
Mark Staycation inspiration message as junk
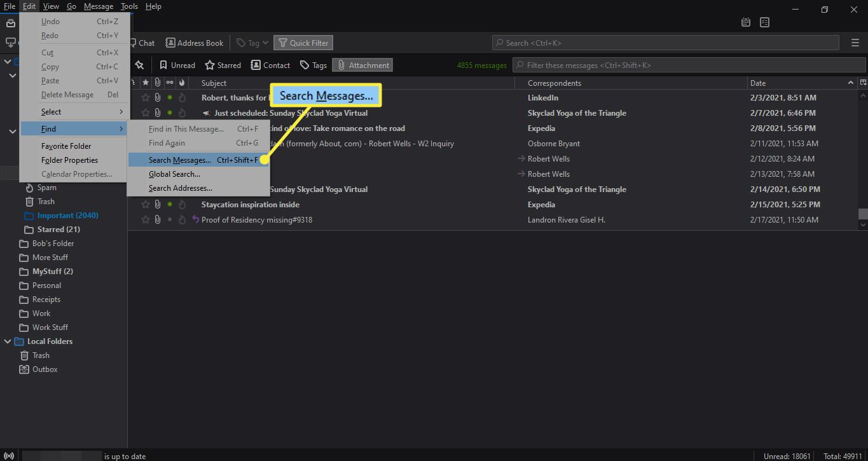click(x=182, y=205)
